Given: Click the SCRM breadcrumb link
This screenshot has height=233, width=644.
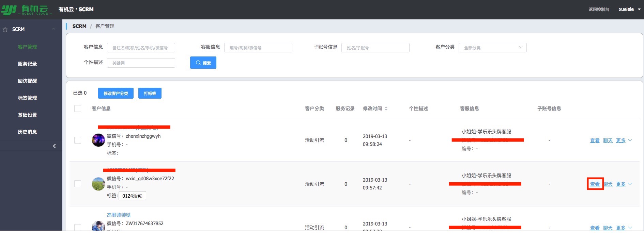Looking at the screenshot, I should pos(79,26).
